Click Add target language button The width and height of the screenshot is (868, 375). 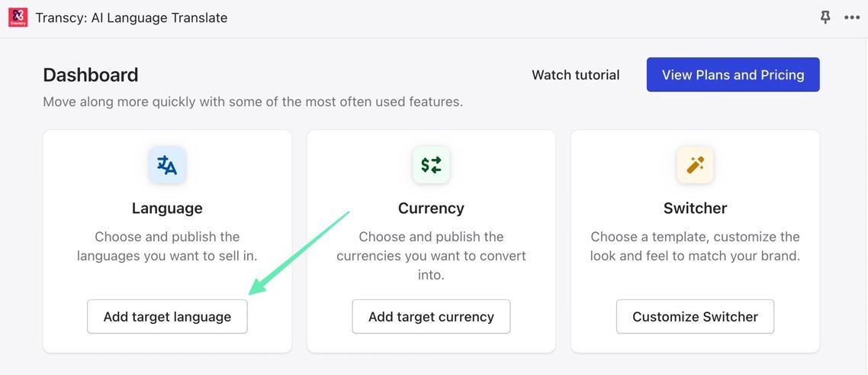pos(167,316)
